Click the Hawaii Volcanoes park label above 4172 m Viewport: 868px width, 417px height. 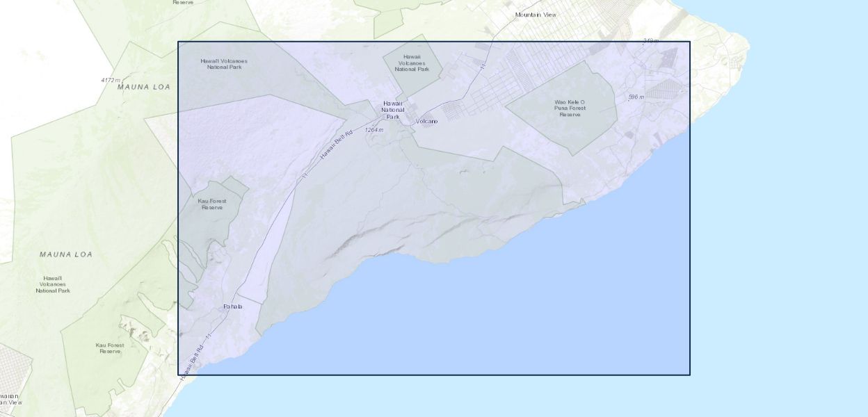(x=223, y=65)
